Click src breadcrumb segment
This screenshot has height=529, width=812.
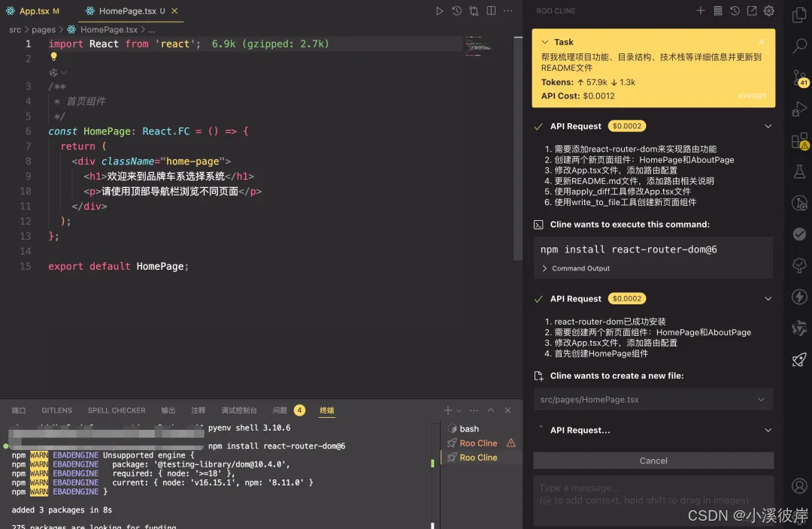pos(15,29)
